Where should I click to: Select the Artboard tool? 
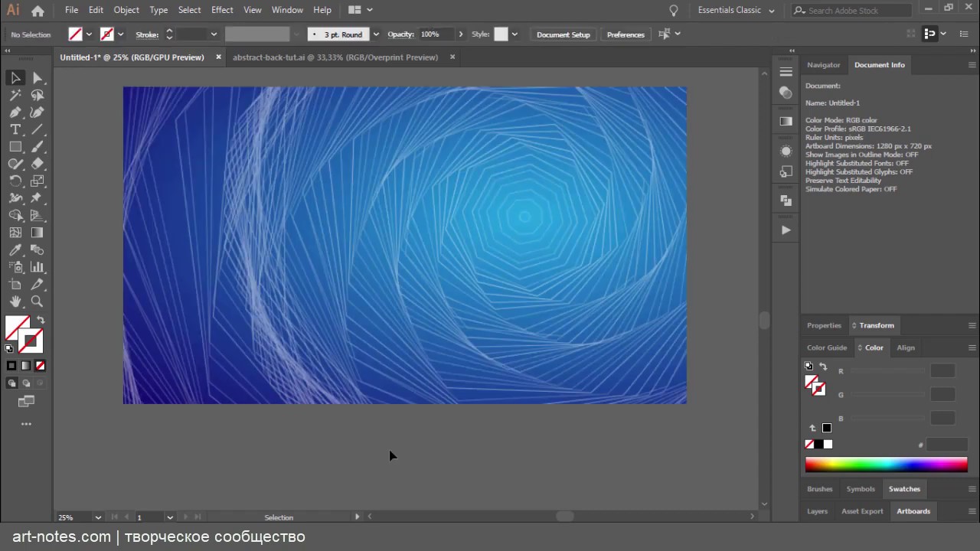click(15, 285)
